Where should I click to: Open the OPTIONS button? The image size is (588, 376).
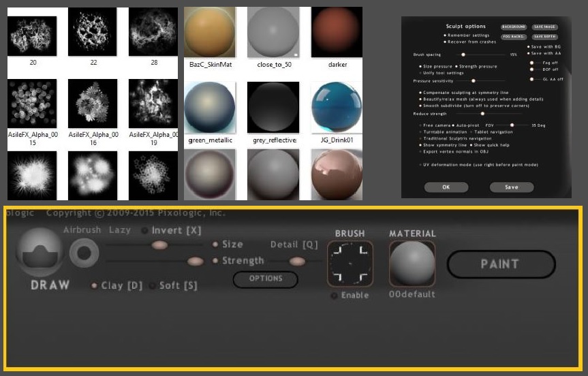pyautogui.click(x=266, y=279)
